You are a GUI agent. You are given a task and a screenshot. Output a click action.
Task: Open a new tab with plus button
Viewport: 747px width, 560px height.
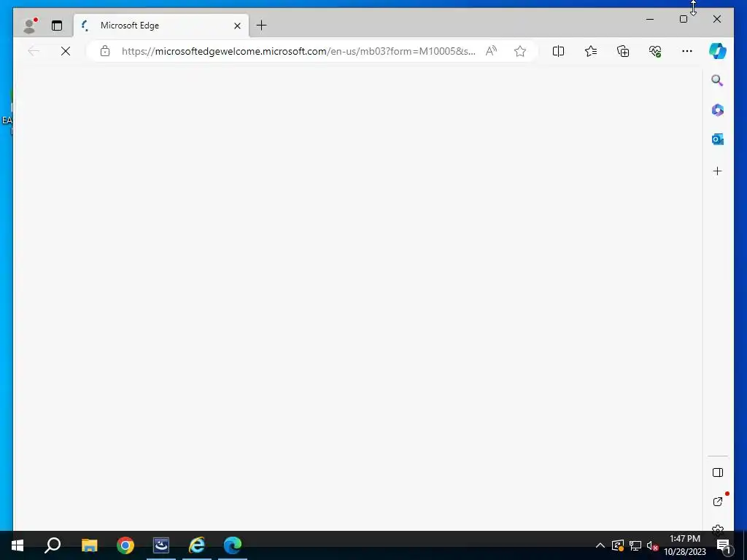pos(262,26)
